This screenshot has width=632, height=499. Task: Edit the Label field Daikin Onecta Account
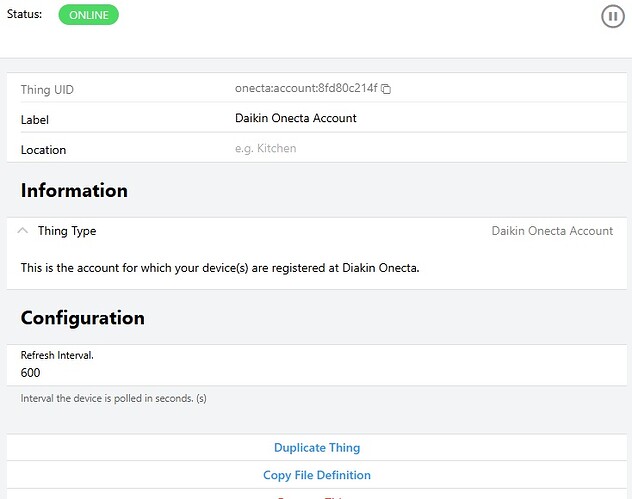[430, 118]
